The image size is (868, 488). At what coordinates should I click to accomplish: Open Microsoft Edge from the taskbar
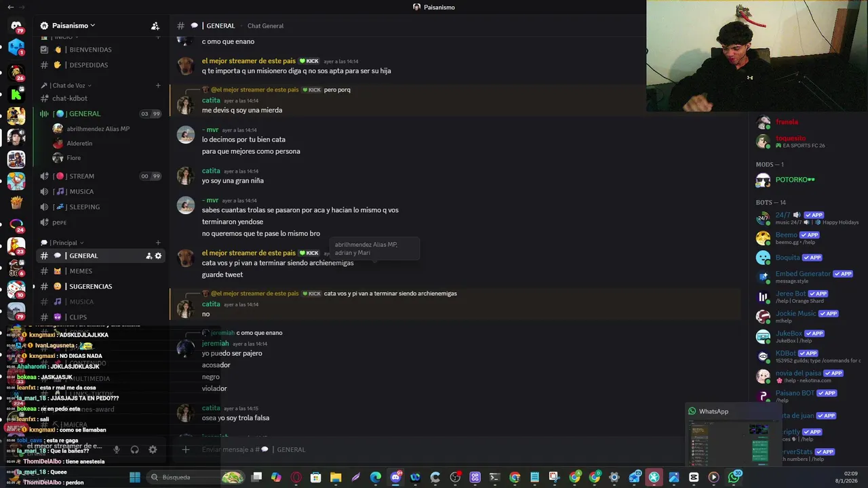(x=376, y=477)
